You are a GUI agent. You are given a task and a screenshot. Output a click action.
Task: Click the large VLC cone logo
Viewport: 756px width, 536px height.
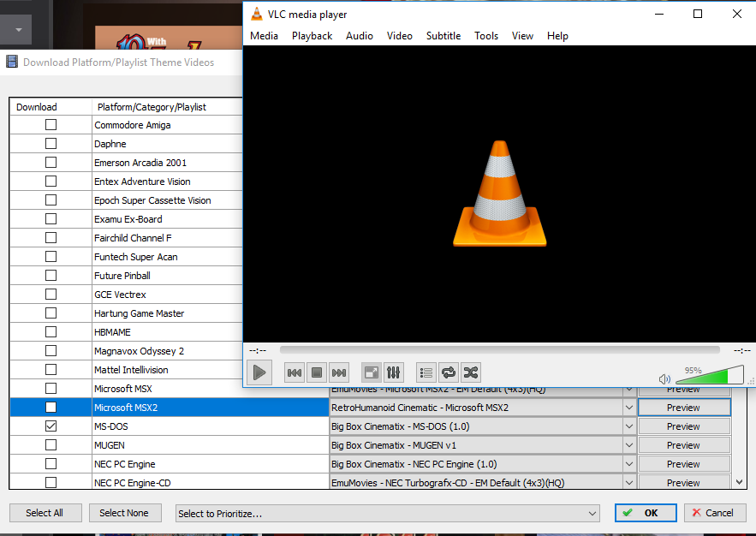click(499, 194)
